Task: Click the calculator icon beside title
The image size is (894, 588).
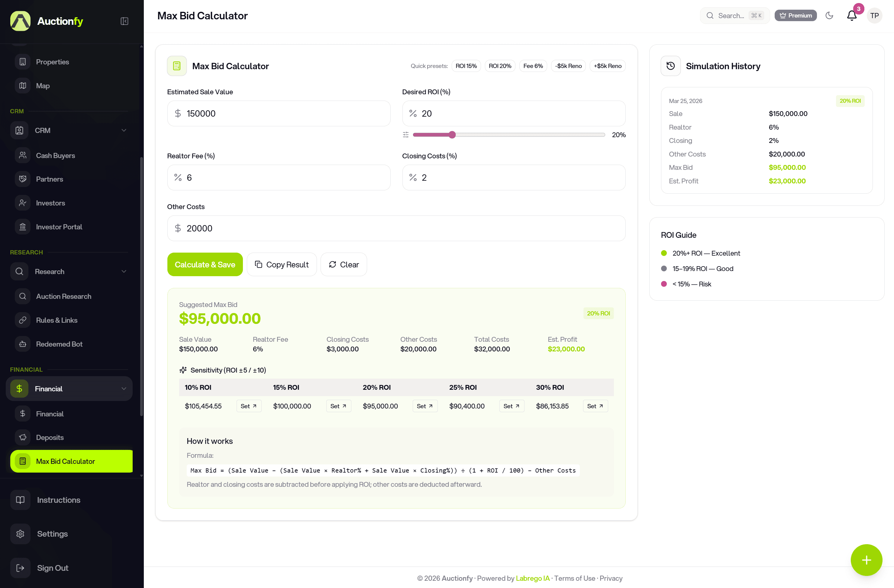Action: (177, 66)
